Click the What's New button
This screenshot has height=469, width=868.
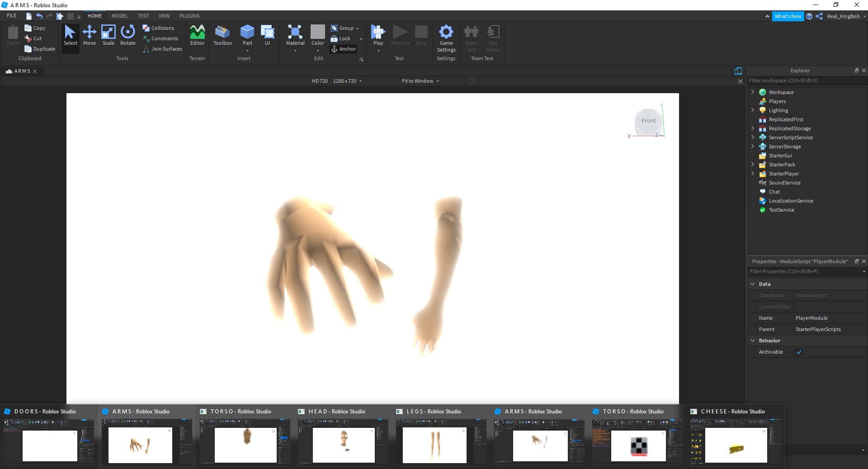[x=788, y=16]
